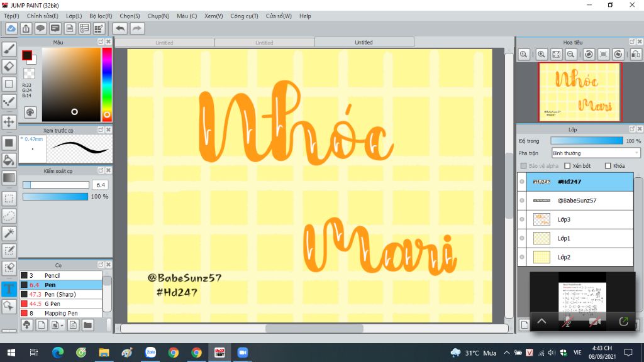Undock the Cọ brush panel
This screenshot has width=644, height=362.
[x=101, y=265]
